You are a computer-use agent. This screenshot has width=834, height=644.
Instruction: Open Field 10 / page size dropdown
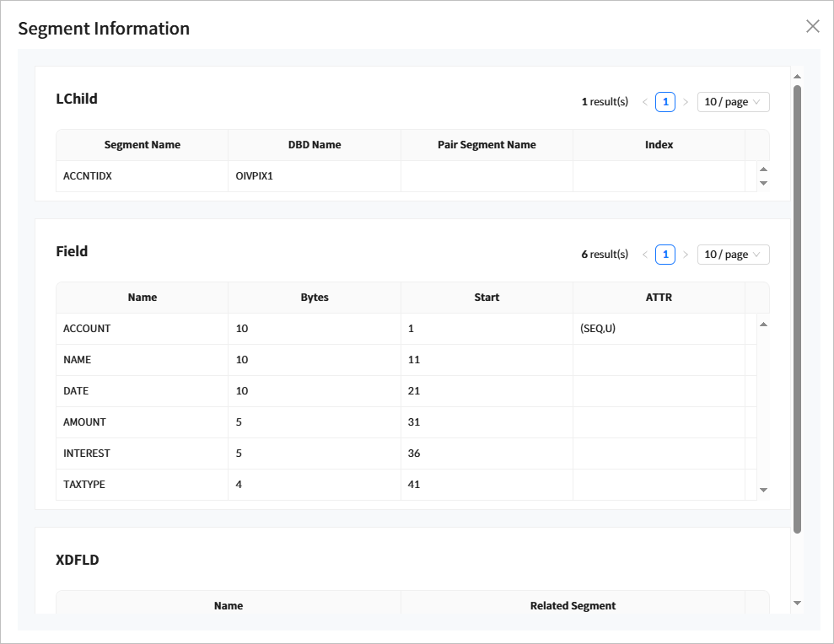733,255
